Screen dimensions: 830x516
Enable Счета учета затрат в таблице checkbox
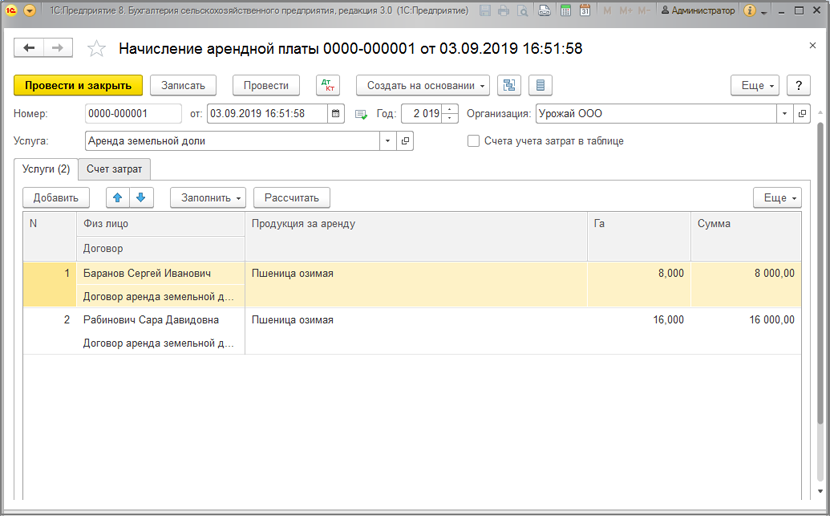click(x=473, y=141)
